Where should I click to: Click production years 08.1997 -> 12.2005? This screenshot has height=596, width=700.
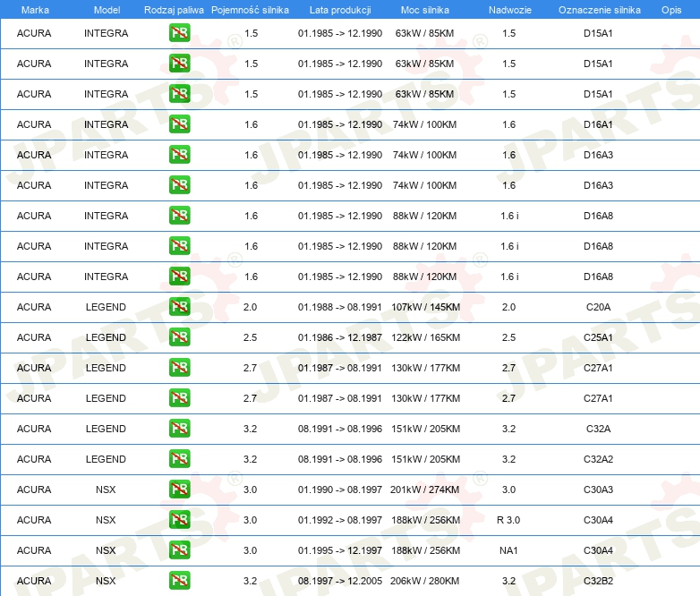click(340, 581)
